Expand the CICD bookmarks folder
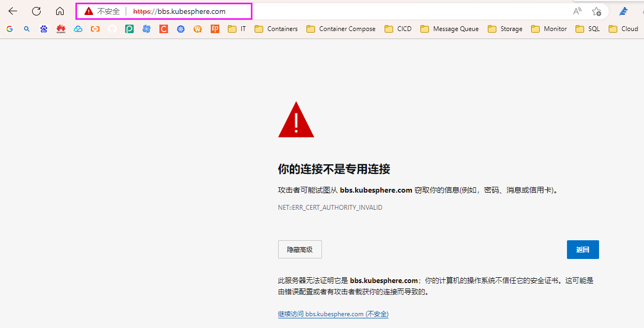The width and height of the screenshot is (644, 328). point(398,29)
